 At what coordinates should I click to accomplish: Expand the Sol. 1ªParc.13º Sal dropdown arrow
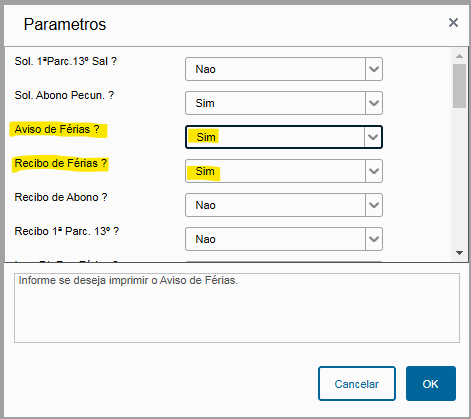[374, 69]
